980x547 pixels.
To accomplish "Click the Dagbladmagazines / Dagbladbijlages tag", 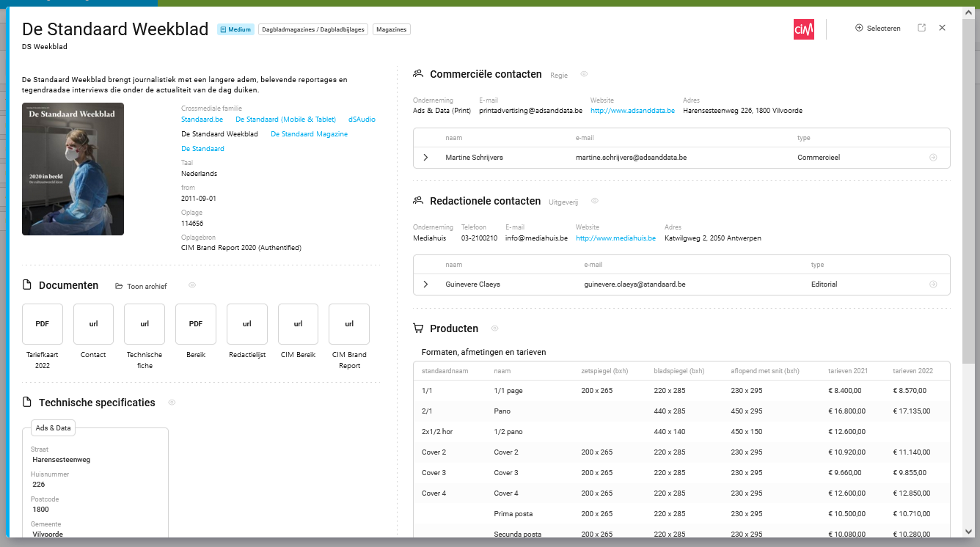I will tap(312, 30).
